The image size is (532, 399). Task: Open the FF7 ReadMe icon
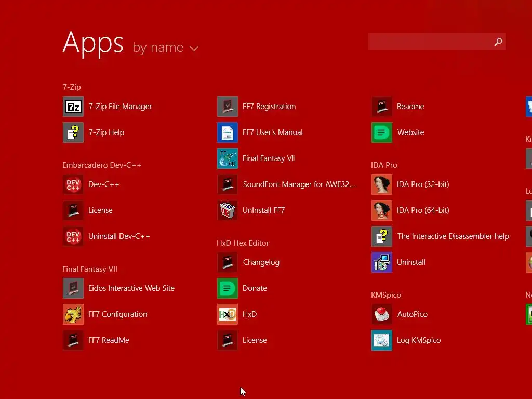tap(73, 340)
